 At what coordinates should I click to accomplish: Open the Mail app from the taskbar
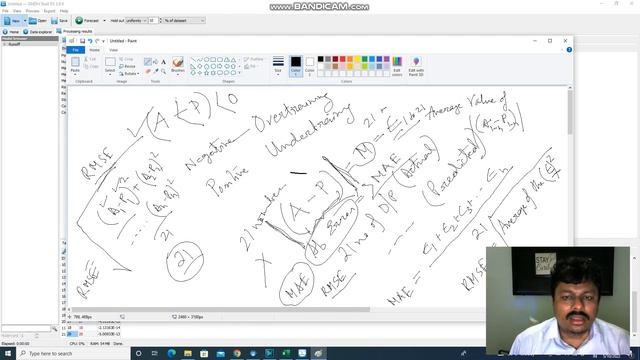pyautogui.click(x=220, y=353)
